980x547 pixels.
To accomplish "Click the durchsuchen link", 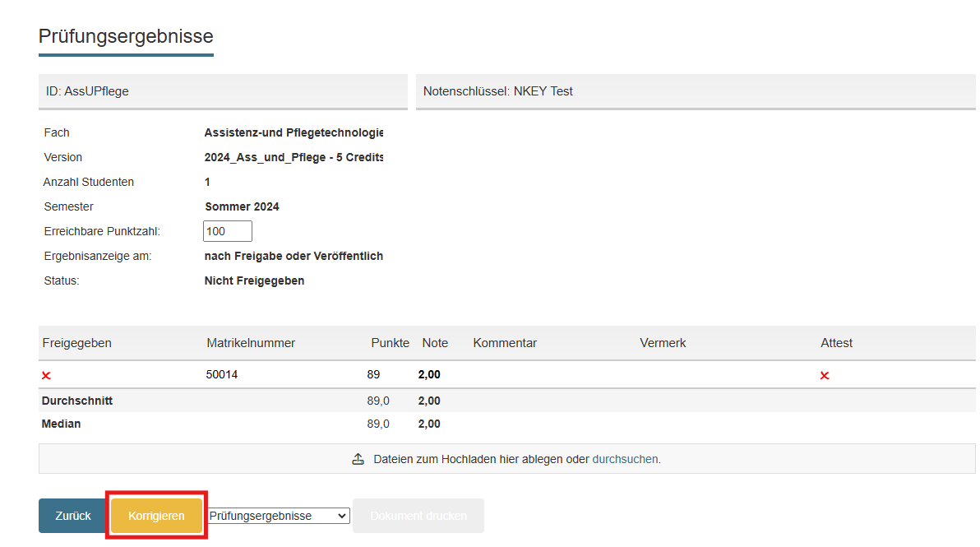I will (625, 460).
